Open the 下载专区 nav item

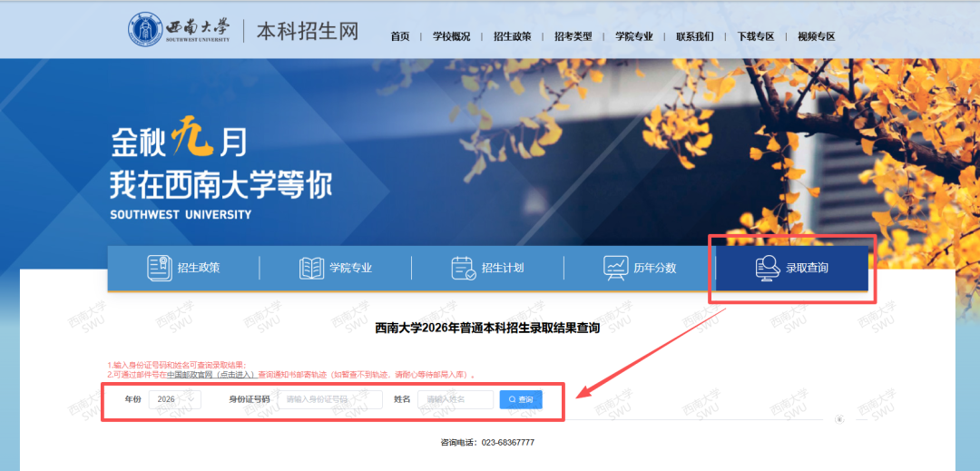click(756, 36)
